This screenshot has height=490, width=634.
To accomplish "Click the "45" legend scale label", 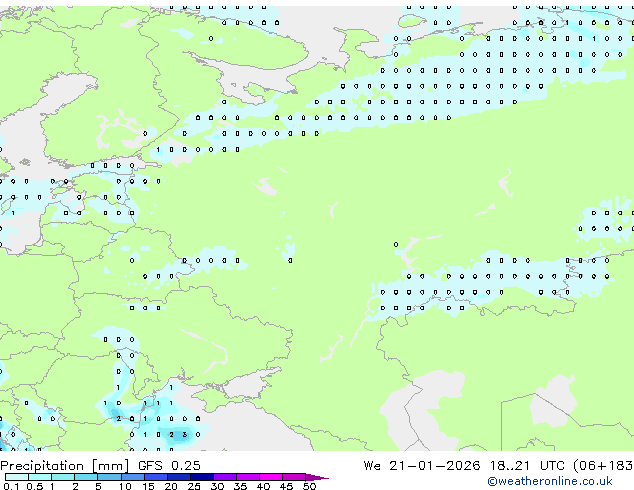I will pyautogui.click(x=286, y=486).
